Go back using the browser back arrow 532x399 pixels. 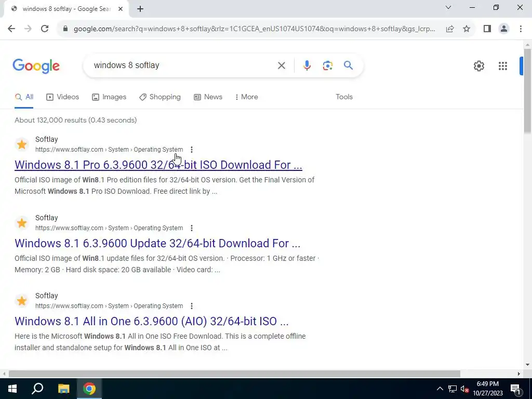pos(11,29)
